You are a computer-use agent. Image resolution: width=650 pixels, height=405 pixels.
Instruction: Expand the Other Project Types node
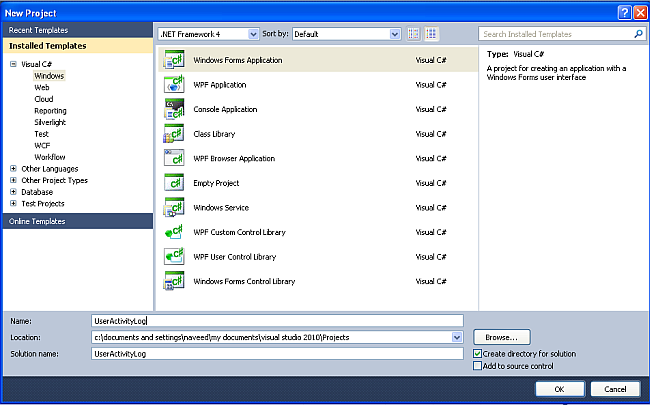[x=13, y=180]
